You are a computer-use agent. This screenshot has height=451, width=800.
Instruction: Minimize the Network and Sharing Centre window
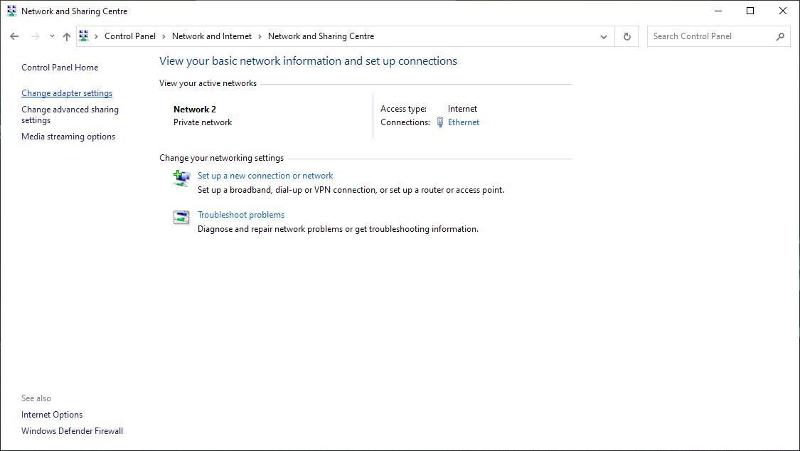tap(718, 11)
